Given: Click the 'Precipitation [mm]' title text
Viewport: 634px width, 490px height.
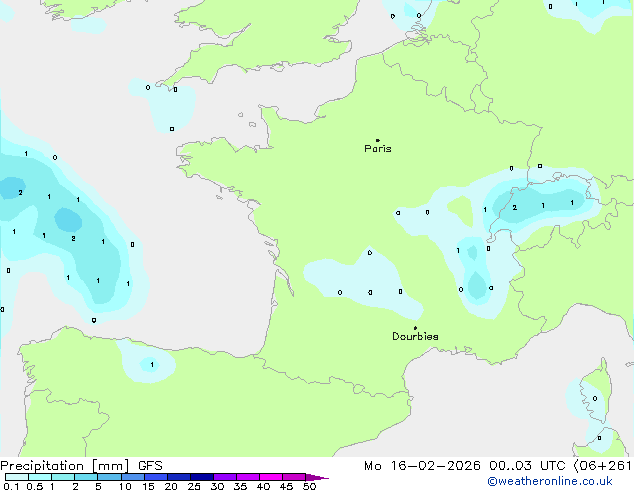Looking at the screenshot, I should 65,466.
